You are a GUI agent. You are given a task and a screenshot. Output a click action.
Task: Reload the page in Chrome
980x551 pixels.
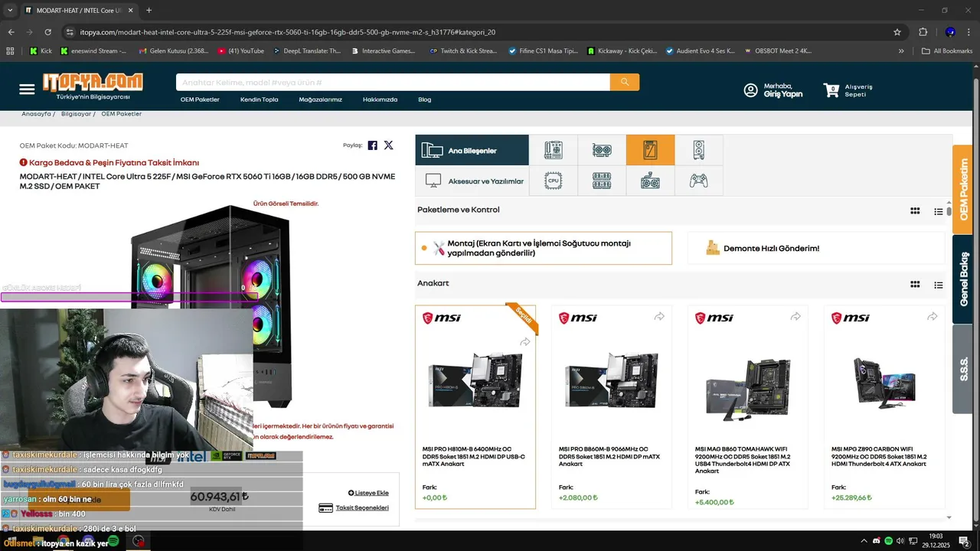47,32
